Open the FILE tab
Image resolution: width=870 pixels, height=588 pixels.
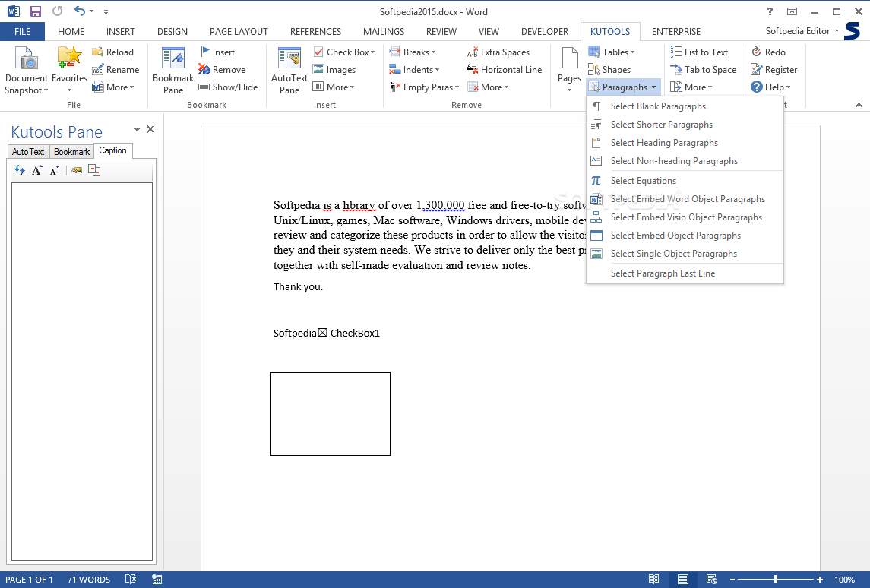pos(22,32)
